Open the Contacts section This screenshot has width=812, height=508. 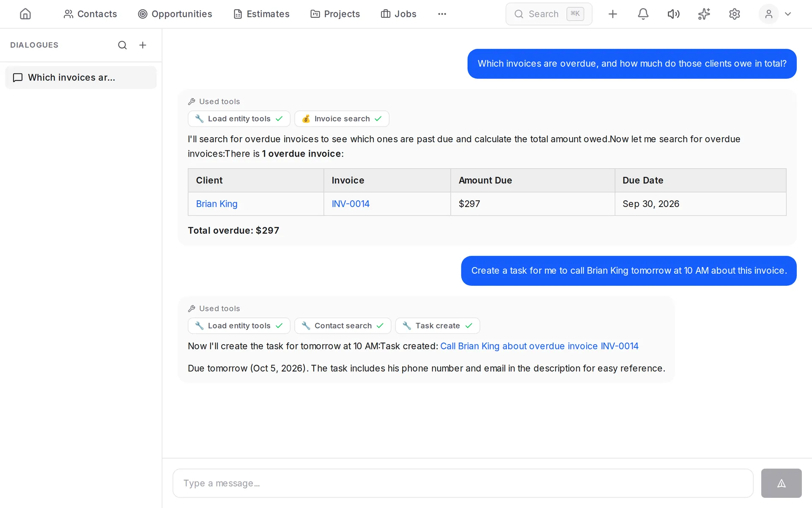90,14
